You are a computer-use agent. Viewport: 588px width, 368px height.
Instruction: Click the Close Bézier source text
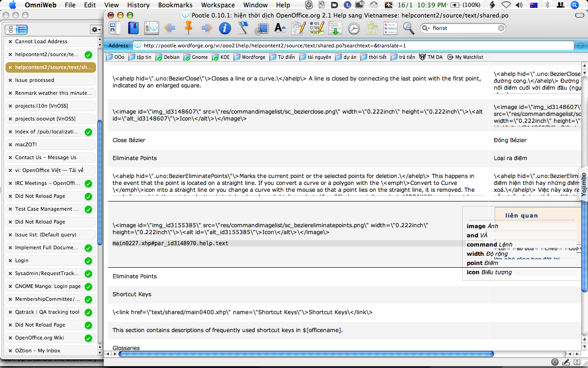pos(129,140)
